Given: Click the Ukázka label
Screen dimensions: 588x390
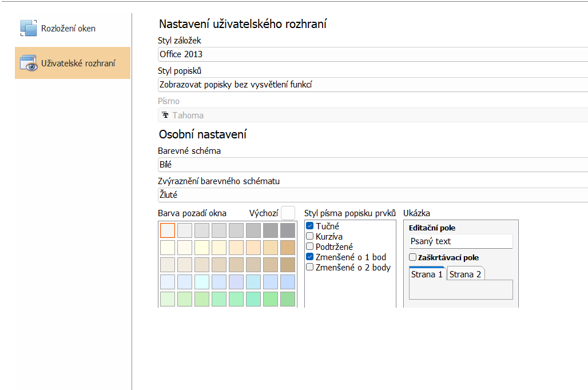Looking at the screenshot, I should tap(416, 213).
